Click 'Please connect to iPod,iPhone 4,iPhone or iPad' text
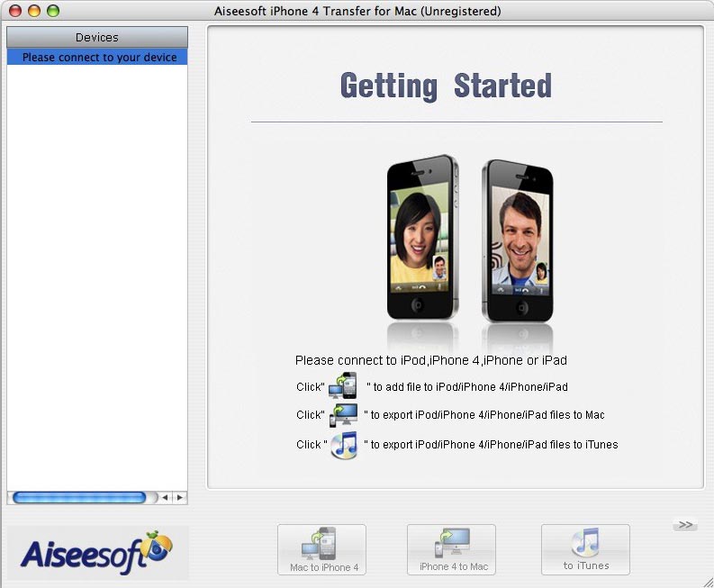The width and height of the screenshot is (714, 588). pos(430,360)
